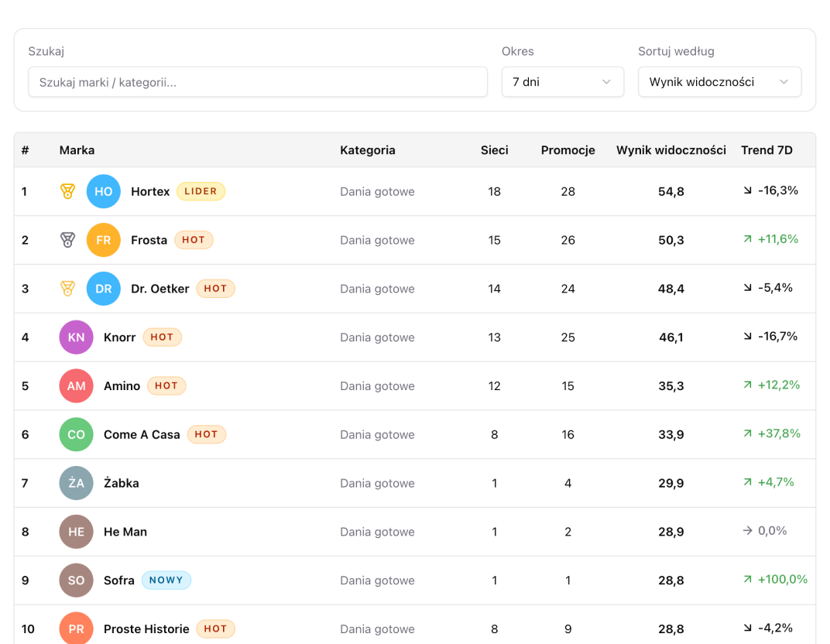The width and height of the screenshot is (830, 644).
Task: Click trend value 0,0% for He Man
Action: point(772,531)
